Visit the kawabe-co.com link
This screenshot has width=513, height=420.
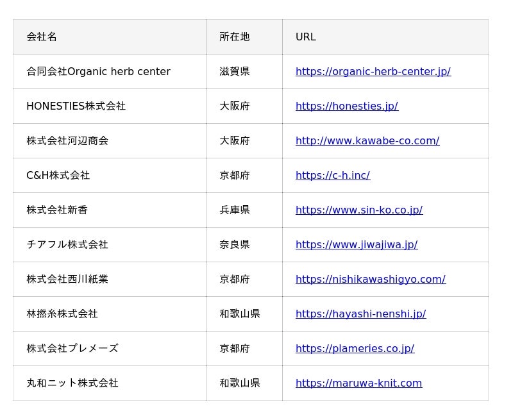367,141
